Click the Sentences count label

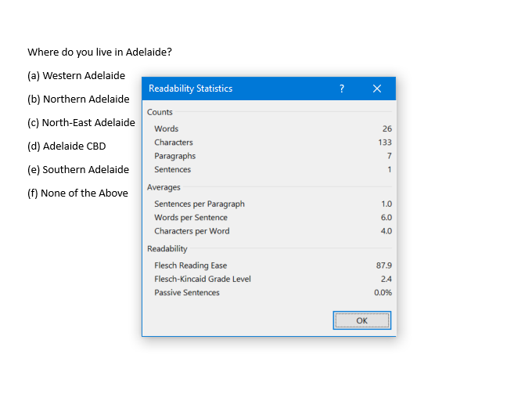tap(172, 169)
